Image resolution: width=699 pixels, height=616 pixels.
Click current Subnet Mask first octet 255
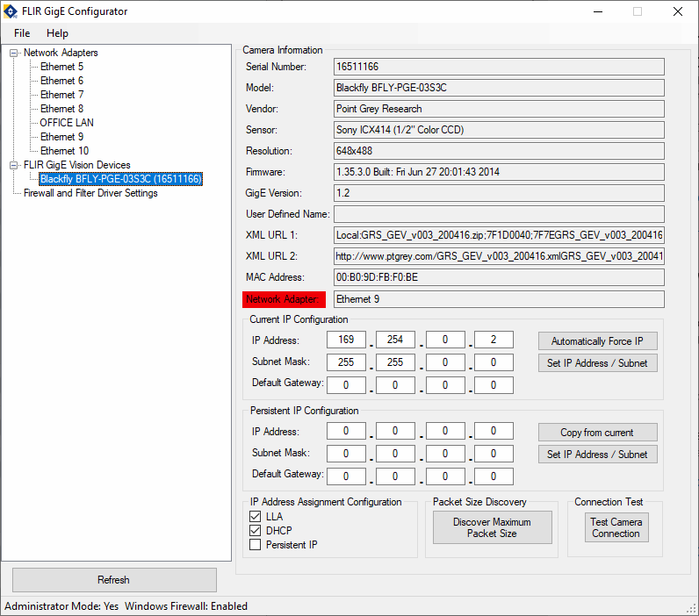coord(346,362)
